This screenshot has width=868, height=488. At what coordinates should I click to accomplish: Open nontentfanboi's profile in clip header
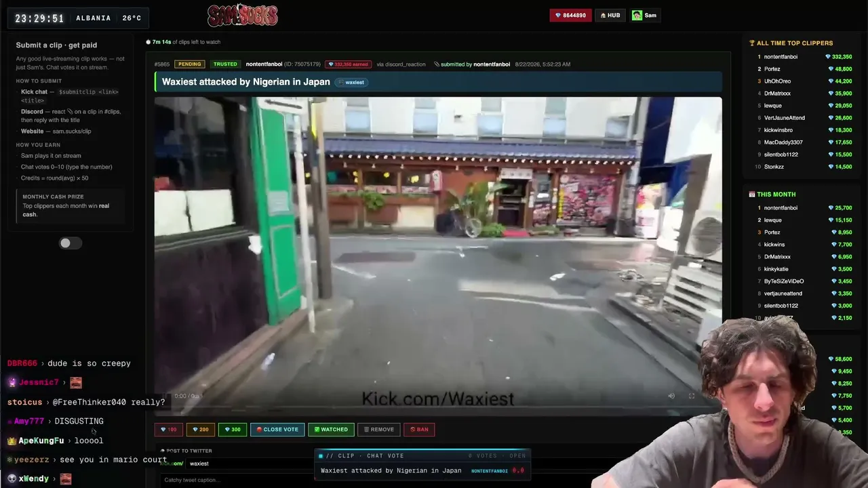[x=264, y=64]
